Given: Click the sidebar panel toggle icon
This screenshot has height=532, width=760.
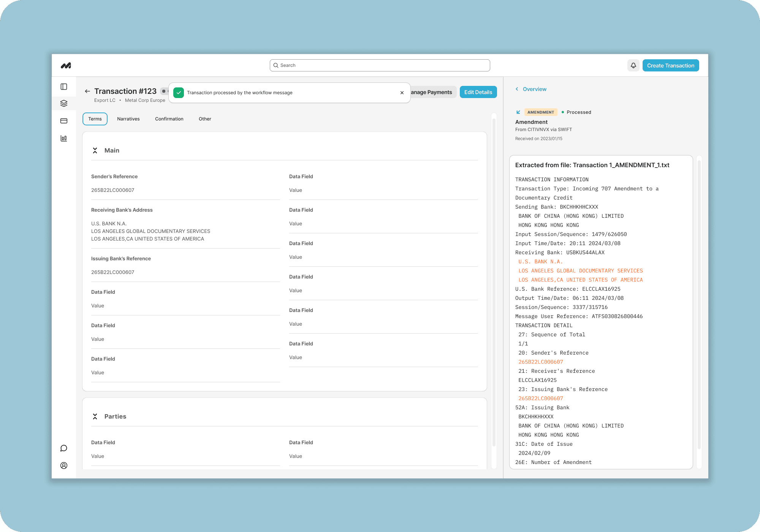Looking at the screenshot, I should (x=64, y=87).
